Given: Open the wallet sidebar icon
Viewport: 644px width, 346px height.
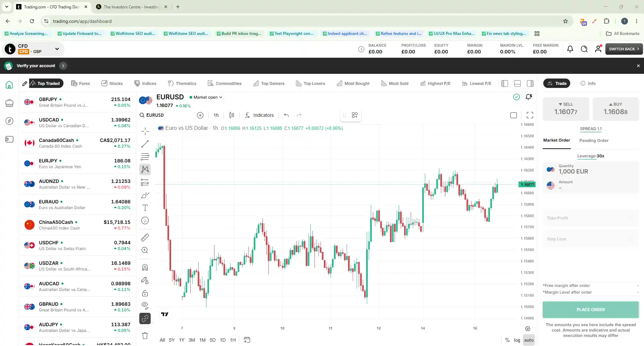Looking at the screenshot, I should coord(9,139).
